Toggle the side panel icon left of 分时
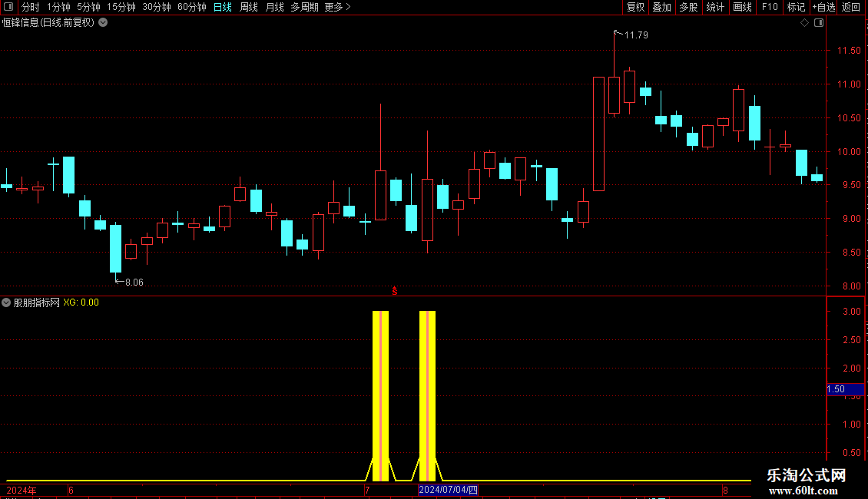Viewport: 868px width, 499px height. click(x=8, y=7)
